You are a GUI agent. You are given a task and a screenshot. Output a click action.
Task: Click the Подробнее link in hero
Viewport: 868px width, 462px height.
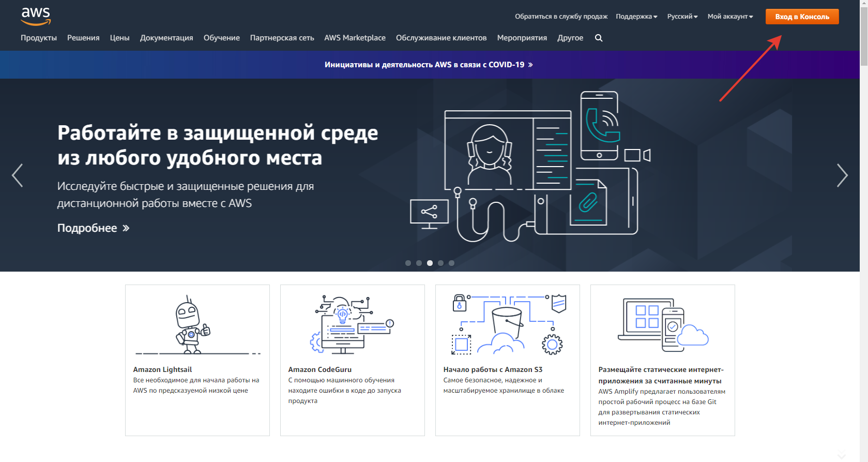click(x=93, y=228)
